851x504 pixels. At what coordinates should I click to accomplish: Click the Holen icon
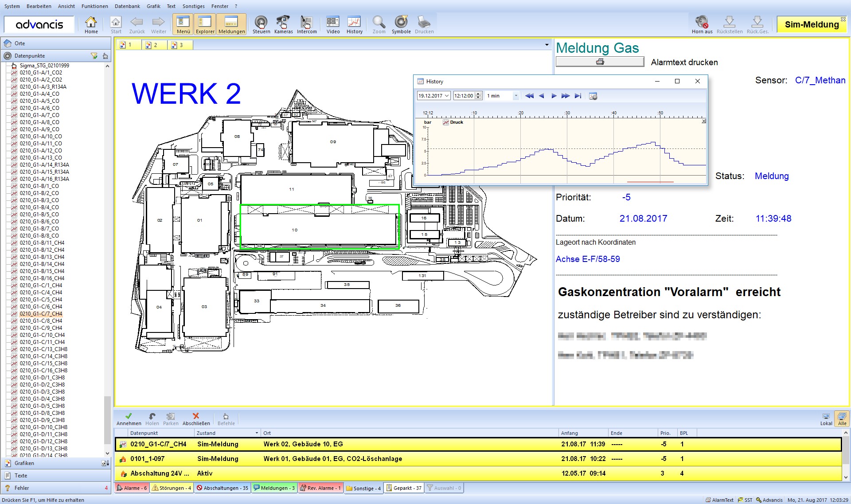coord(152,419)
